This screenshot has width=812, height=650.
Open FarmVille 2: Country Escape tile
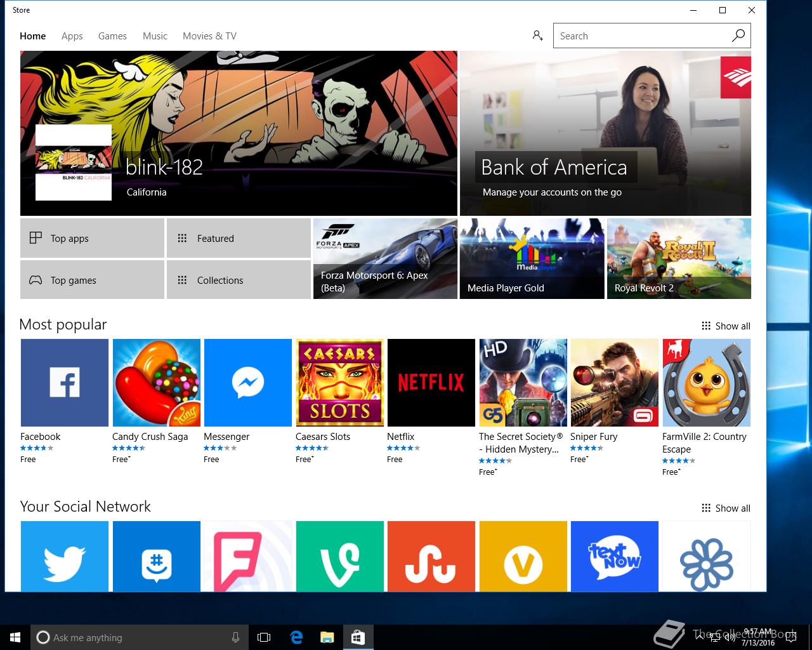(706, 382)
